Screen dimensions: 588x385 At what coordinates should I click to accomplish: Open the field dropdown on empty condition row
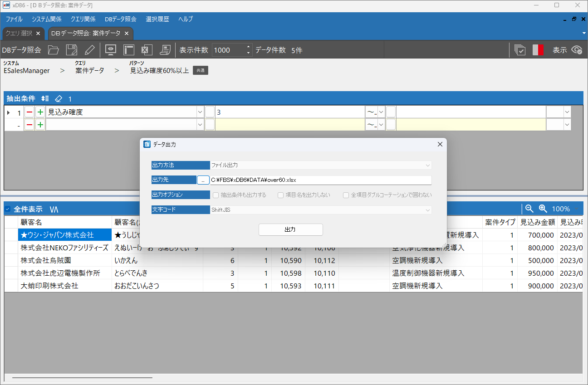pyautogui.click(x=200, y=125)
